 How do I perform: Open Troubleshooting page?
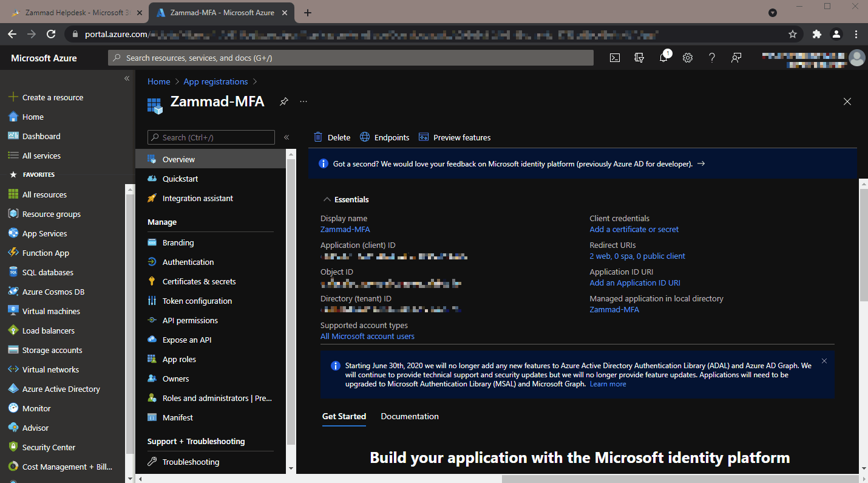(210, 462)
